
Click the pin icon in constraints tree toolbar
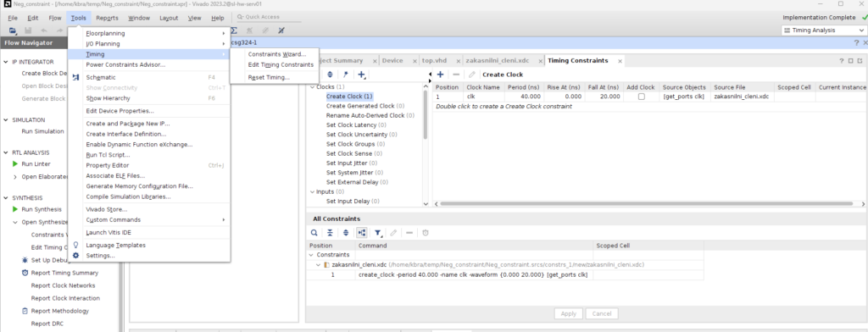(346, 75)
